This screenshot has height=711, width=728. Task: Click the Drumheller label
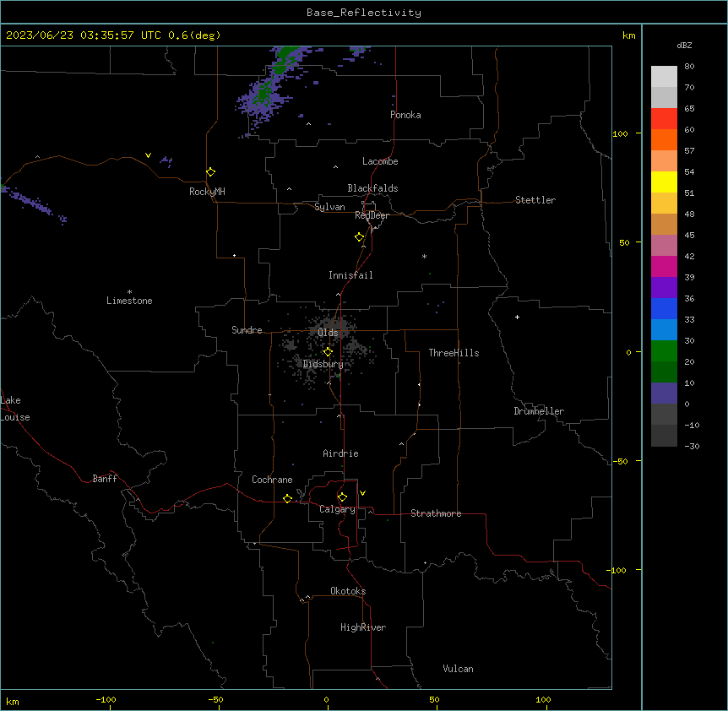(539, 411)
